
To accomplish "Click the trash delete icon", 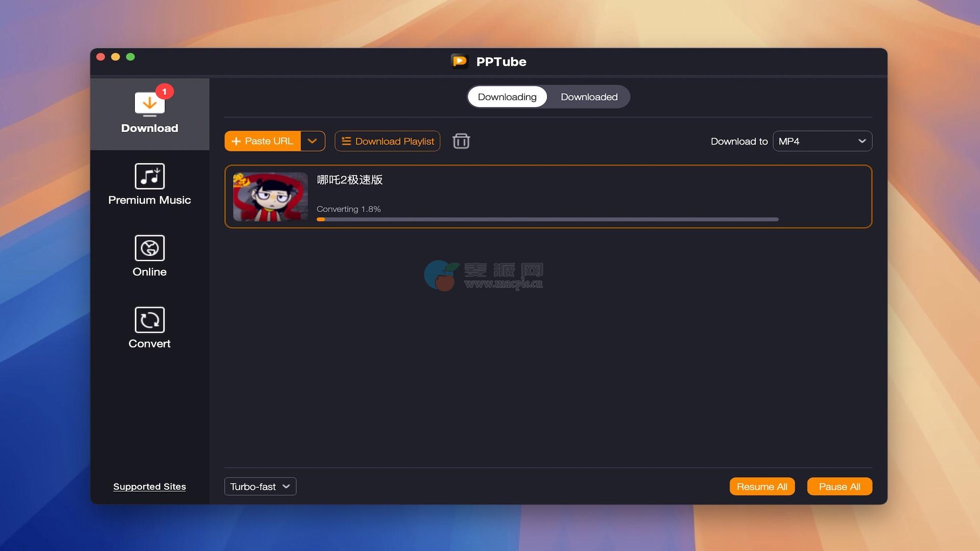I will (461, 141).
